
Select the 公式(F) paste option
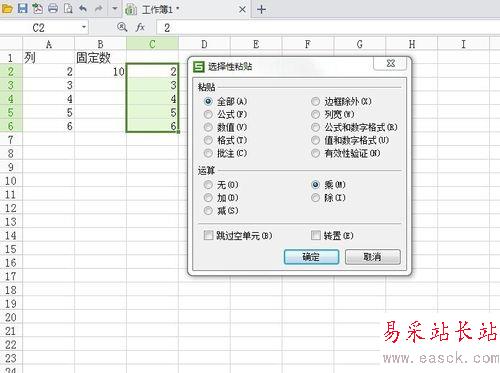point(226,114)
